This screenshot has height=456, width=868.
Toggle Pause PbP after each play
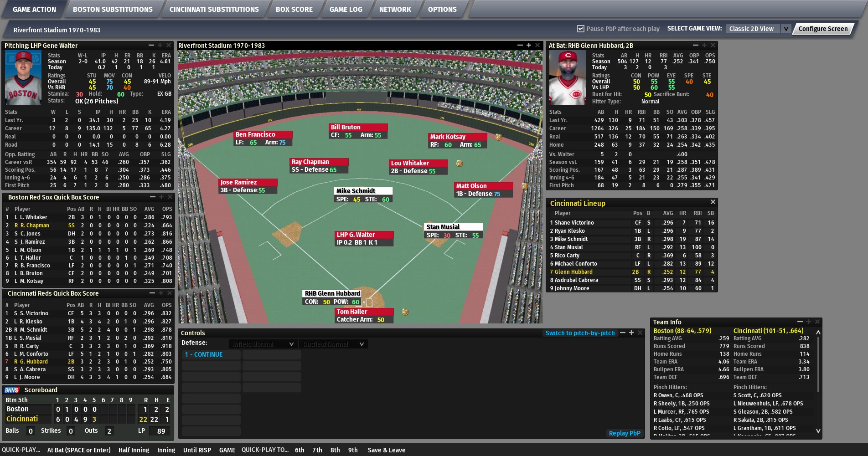(x=581, y=29)
